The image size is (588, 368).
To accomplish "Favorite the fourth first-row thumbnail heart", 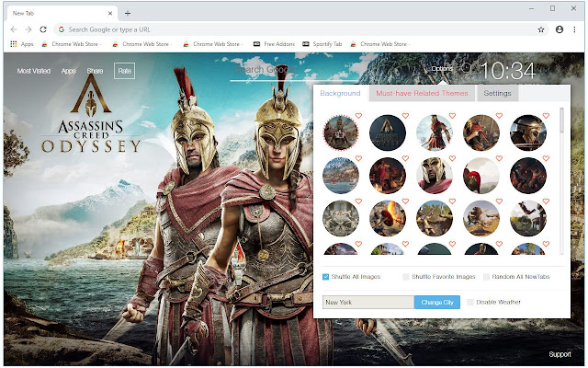I will point(499,116).
